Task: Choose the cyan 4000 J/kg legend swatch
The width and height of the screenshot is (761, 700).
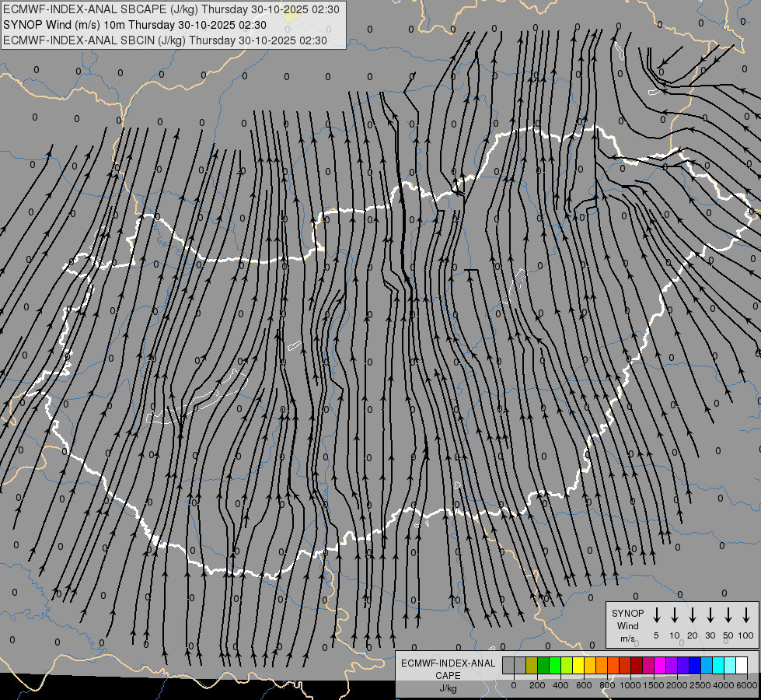Action: pyautogui.click(x=719, y=665)
